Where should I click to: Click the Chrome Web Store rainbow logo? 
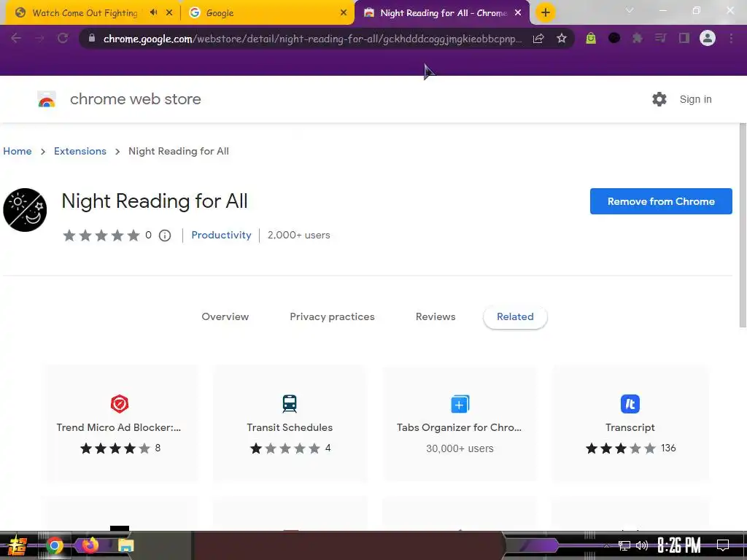[47, 99]
